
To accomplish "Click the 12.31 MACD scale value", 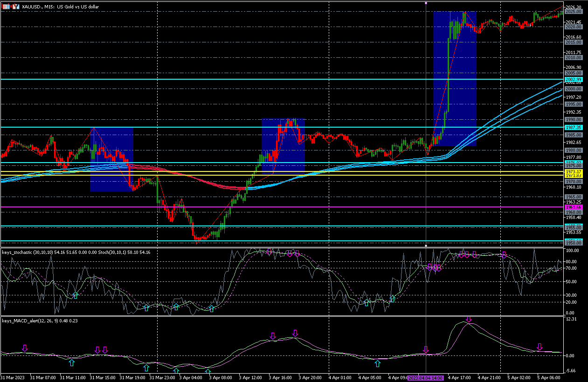I will (x=571, y=319).
